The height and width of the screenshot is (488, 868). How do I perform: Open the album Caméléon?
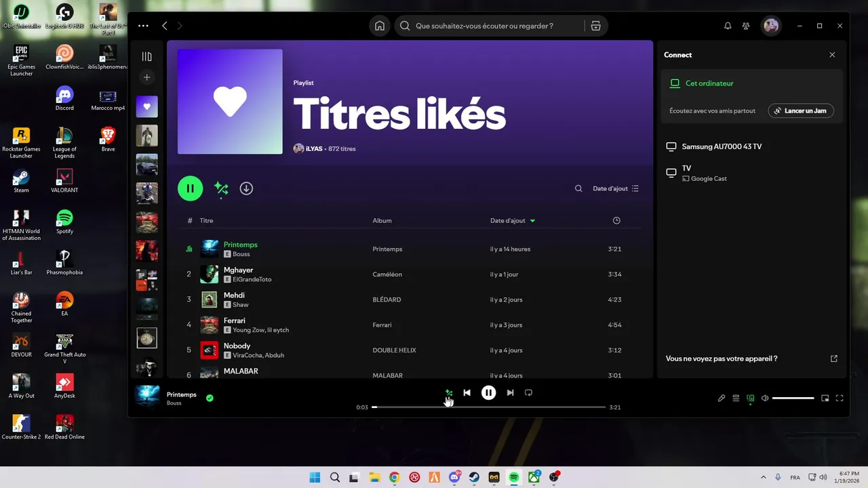pos(387,274)
